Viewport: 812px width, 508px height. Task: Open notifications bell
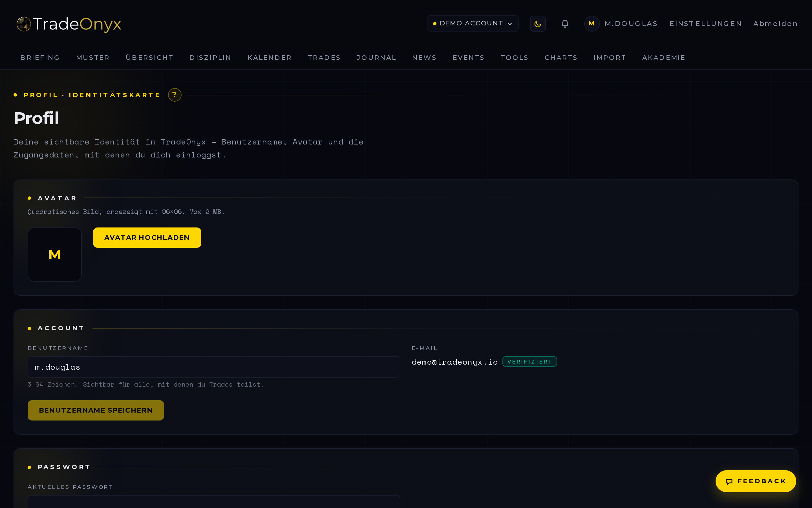[x=565, y=24]
